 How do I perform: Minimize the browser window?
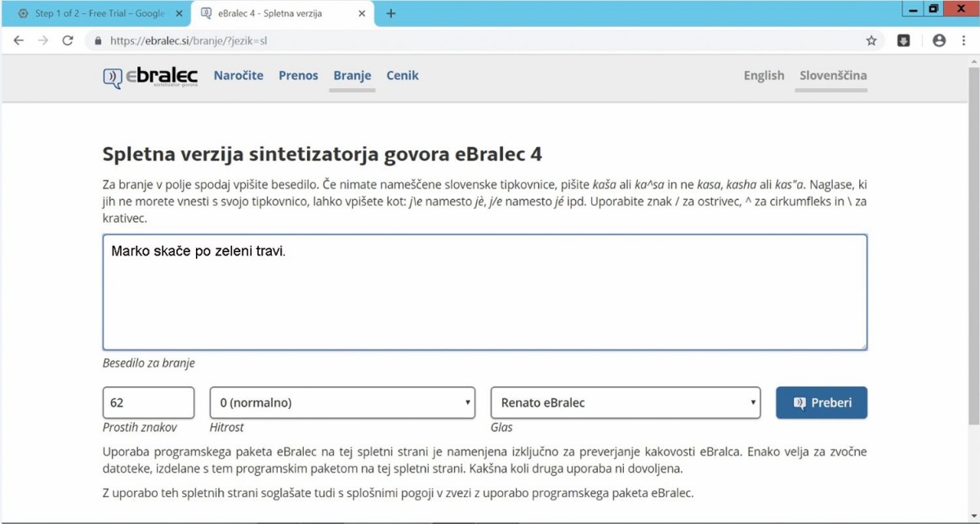tap(913, 9)
